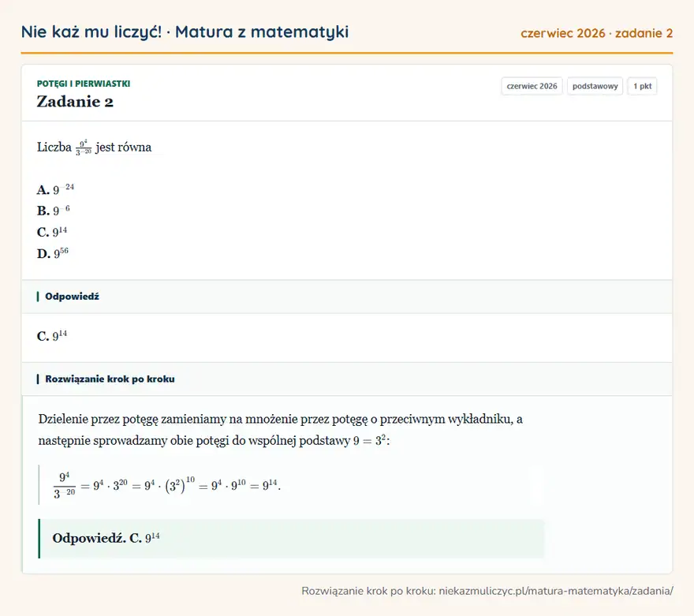Select answer option C in the choices list
Viewport: 694px width, 616px height.
52,231
